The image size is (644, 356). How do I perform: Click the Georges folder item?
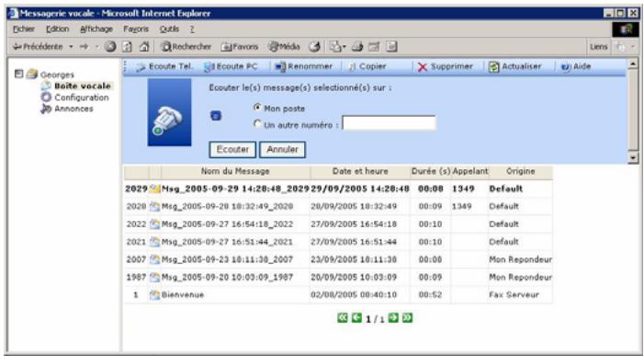tap(57, 75)
